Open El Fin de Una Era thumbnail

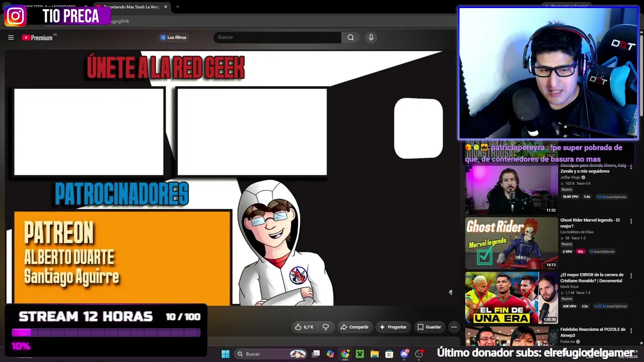(x=512, y=298)
